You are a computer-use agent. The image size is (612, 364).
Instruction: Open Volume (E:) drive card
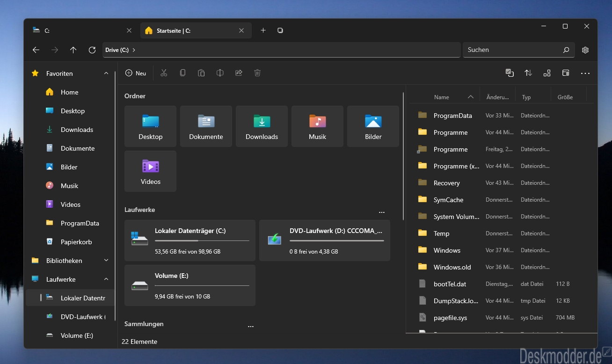pos(190,285)
